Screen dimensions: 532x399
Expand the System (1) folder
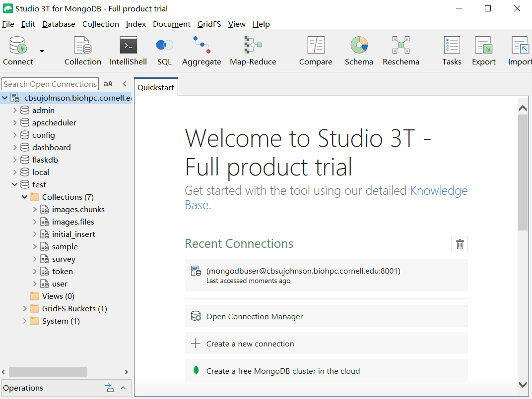click(x=24, y=321)
